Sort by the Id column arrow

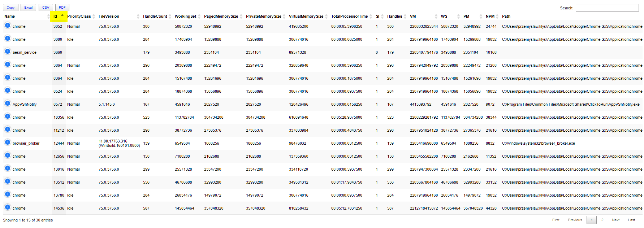[62, 16]
